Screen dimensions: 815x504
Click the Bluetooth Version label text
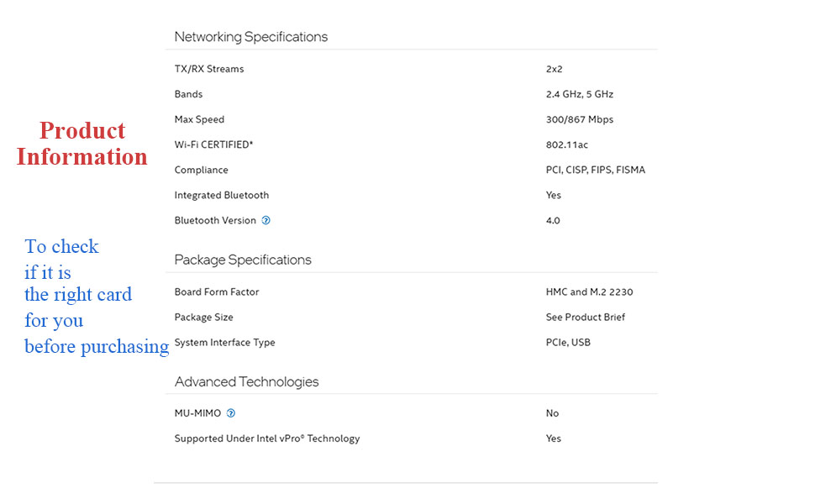coord(215,220)
